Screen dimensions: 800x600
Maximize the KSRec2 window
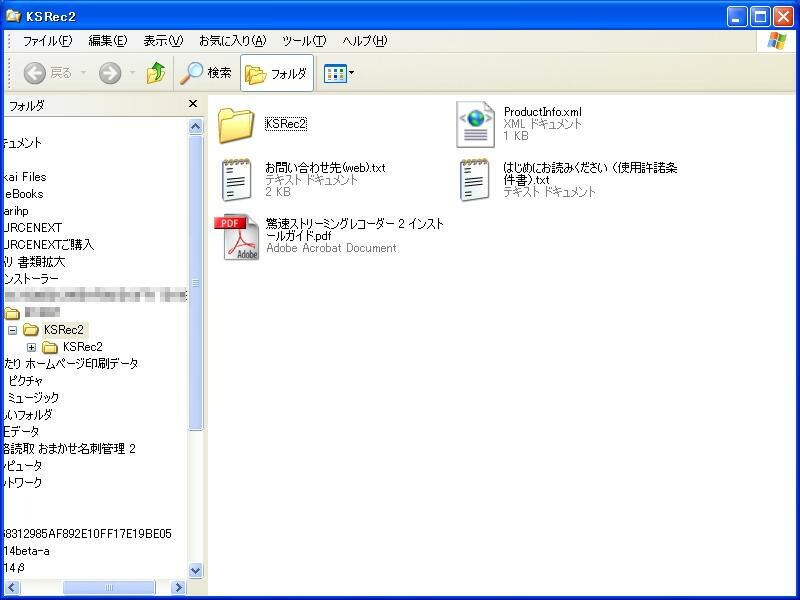[760, 17]
